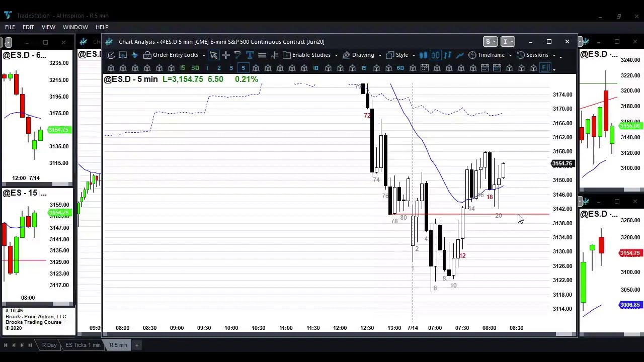Click the first calendar interval icon
Image resolution: width=644 pixels, height=362 pixels.
point(424,68)
